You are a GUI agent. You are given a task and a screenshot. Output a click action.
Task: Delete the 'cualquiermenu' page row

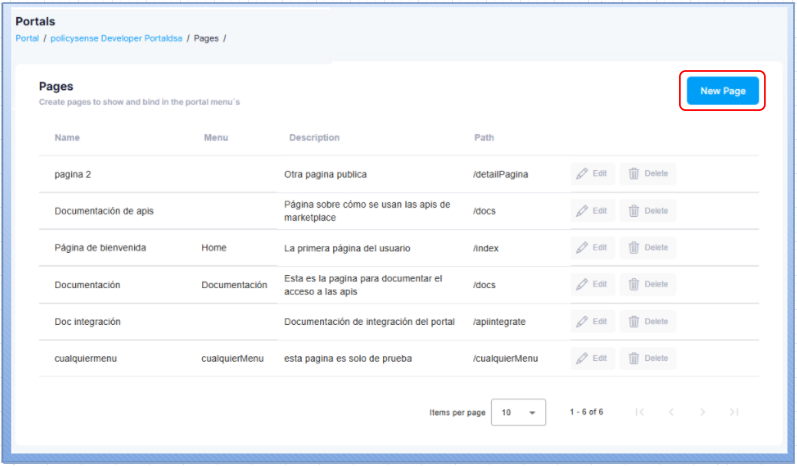pos(647,358)
